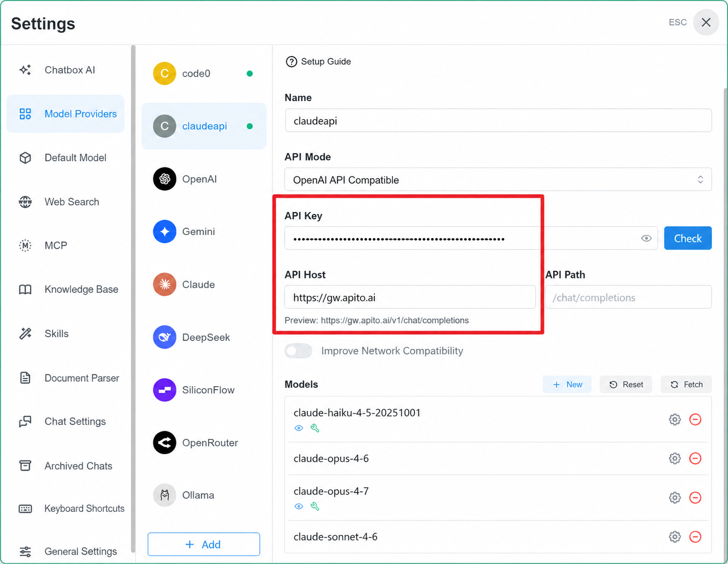Open settings gear for claude-opus-4-6
This screenshot has height=564, width=728.
[x=675, y=458]
